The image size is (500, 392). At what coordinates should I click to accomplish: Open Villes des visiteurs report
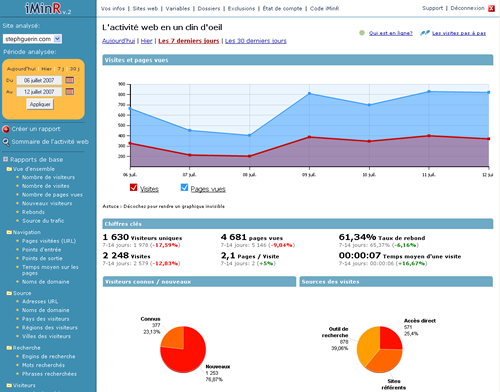(x=46, y=336)
